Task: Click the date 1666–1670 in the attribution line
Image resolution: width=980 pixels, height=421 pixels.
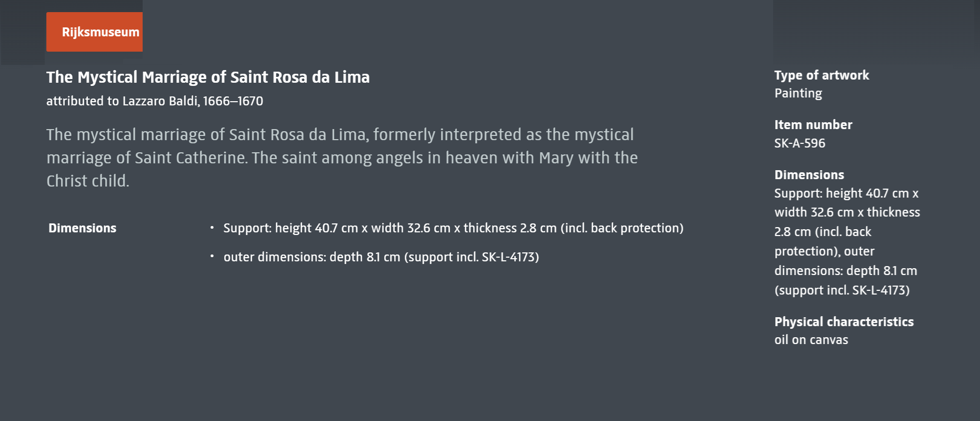Action: coord(233,101)
